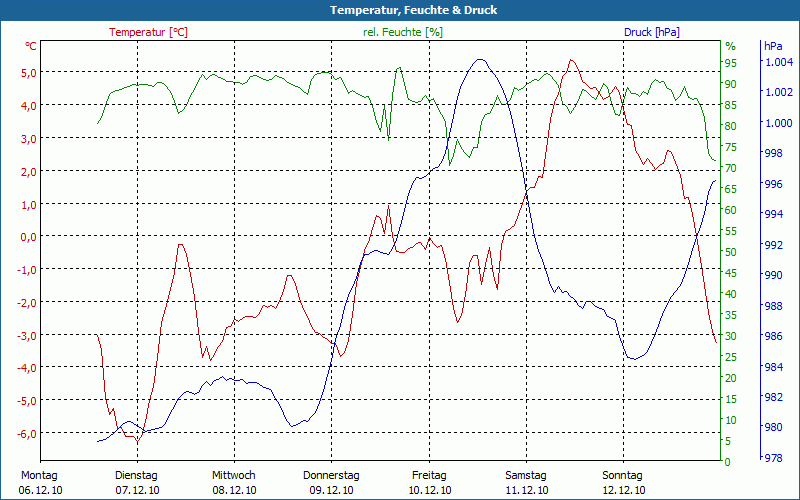The height and width of the screenshot is (500, 800).
Task: Click the 'Sonntag' day label
Action: click(x=622, y=475)
